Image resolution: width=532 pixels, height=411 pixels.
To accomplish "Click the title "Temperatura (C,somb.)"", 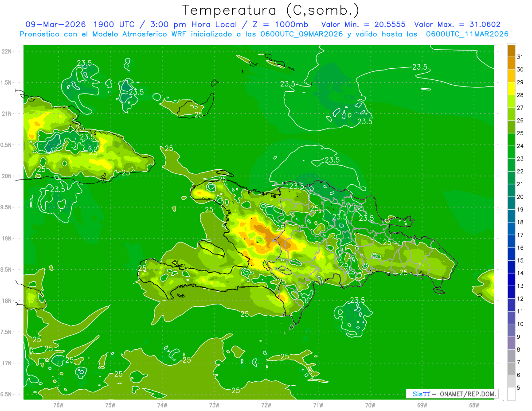I will (270, 10).
